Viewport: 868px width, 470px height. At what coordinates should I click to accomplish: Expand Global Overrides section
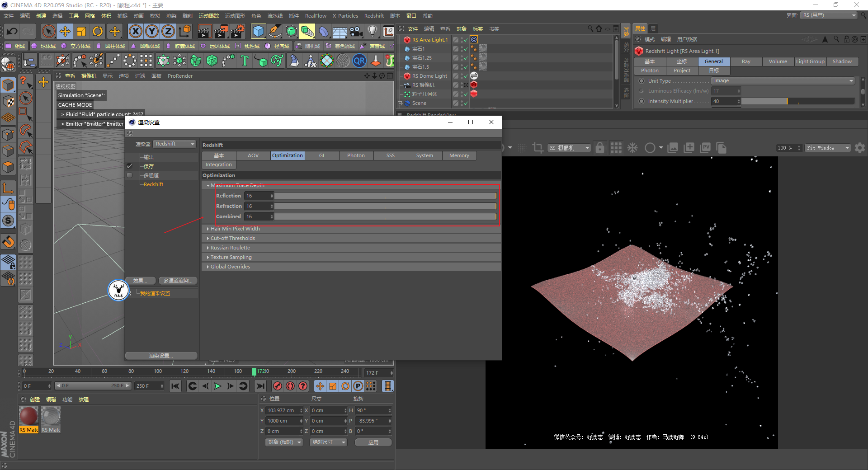208,267
